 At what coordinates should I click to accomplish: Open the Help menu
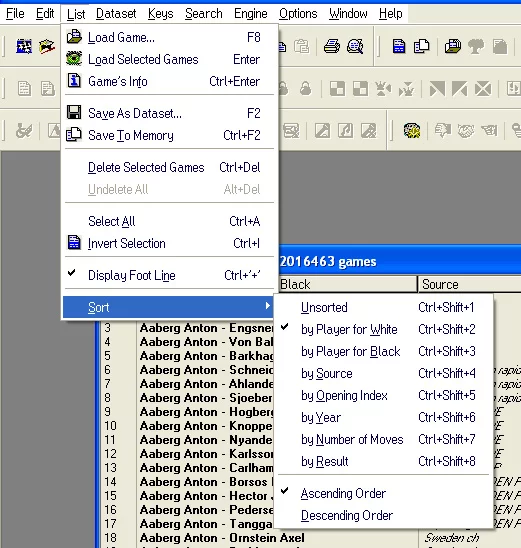coord(391,14)
